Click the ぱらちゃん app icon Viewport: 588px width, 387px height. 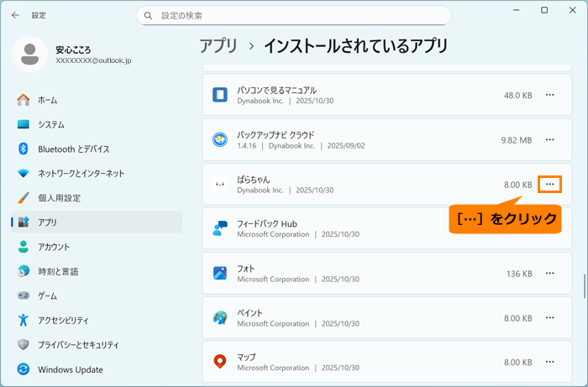click(x=220, y=184)
